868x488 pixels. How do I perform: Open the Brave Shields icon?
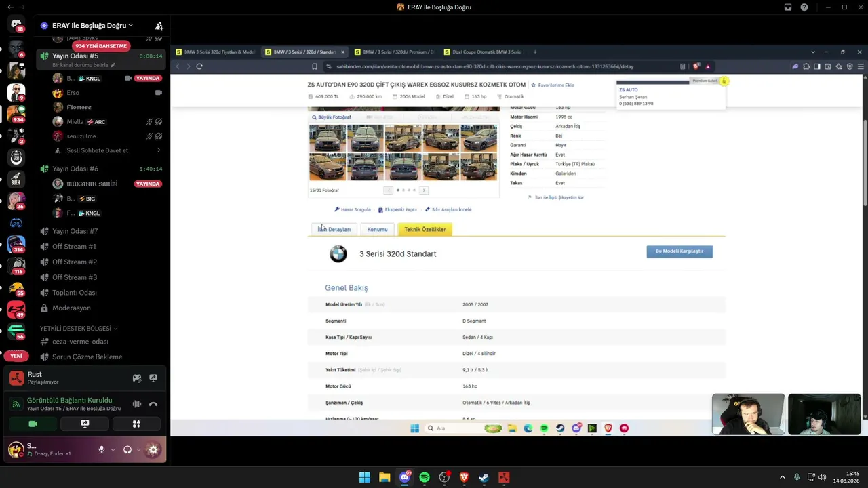pyautogui.click(x=696, y=66)
